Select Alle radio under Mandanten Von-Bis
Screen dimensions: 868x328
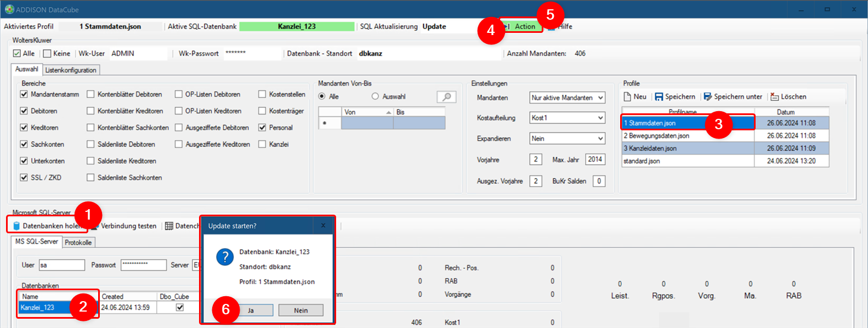[322, 96]
